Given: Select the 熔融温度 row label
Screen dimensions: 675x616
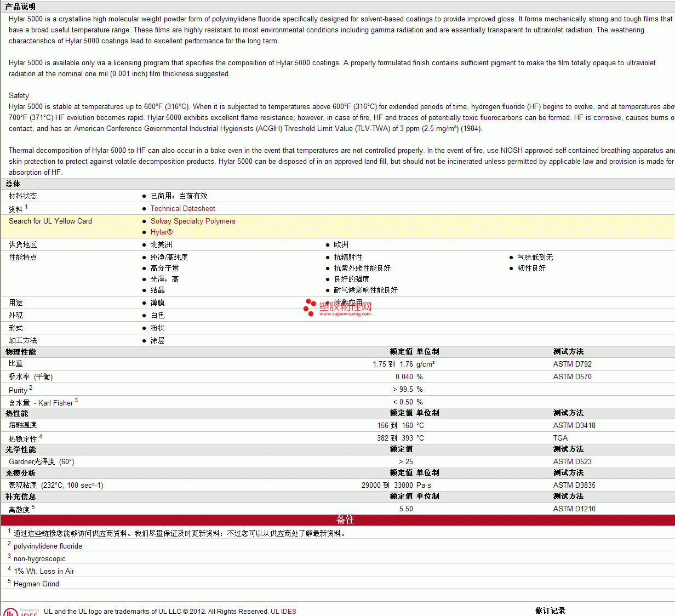Looking at the screenshot, I should [22, 425].
